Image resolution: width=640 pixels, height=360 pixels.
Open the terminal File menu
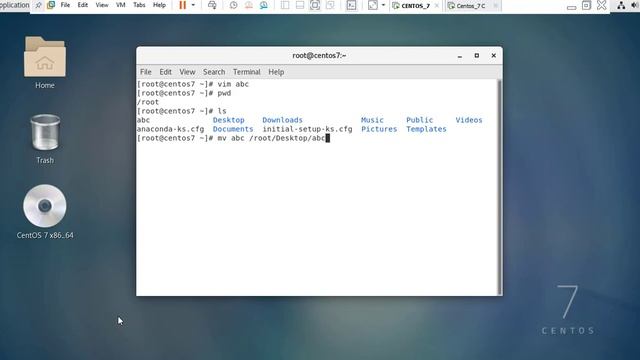click(x=146, y=72)
